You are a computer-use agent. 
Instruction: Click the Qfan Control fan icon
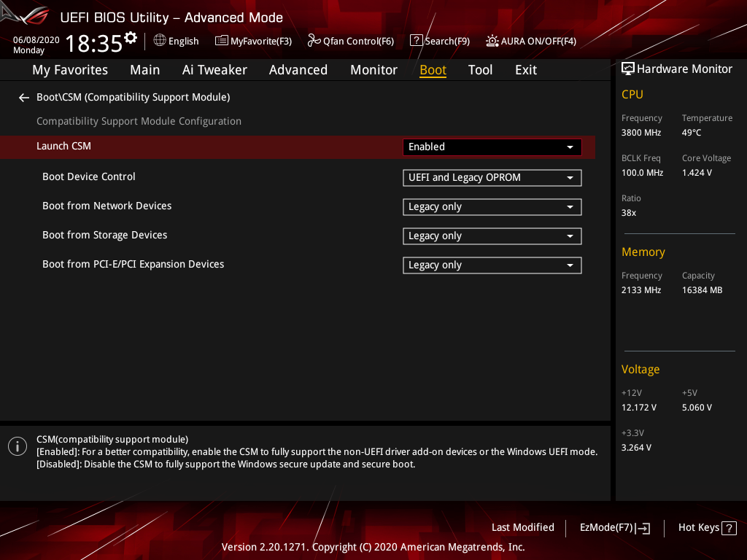tap(314, 41)
